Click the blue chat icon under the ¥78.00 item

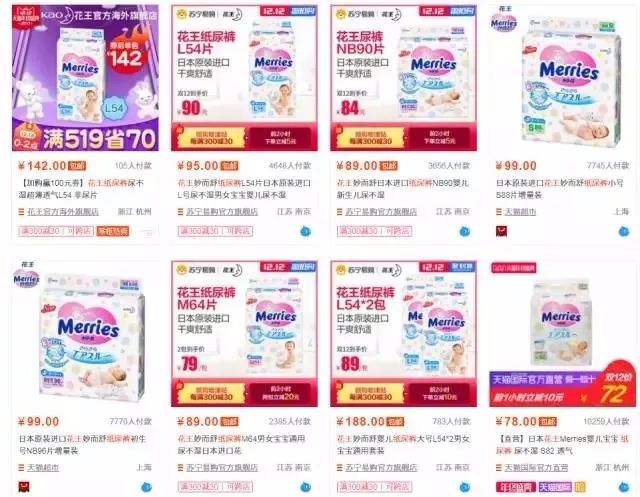624,487
